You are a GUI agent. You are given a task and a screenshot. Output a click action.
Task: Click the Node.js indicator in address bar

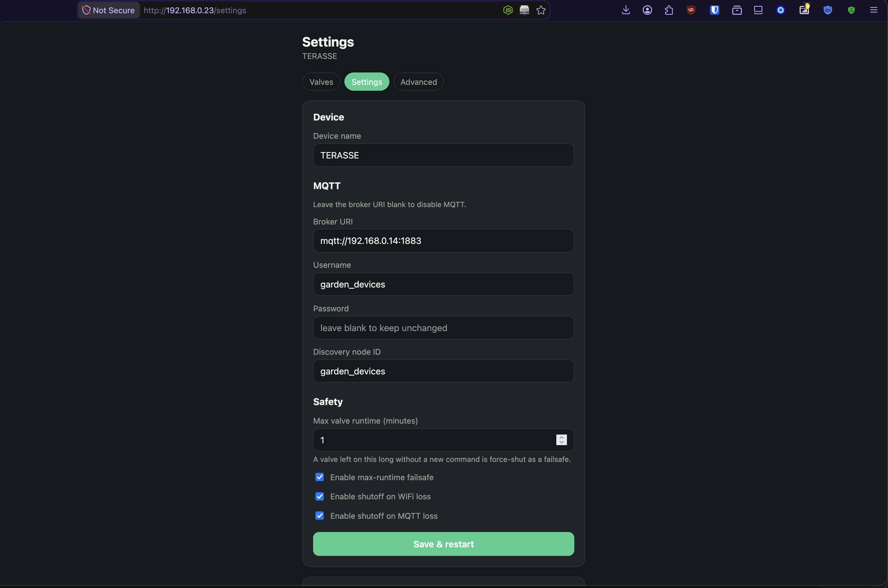pyautogui.click(x=508, y=10)
